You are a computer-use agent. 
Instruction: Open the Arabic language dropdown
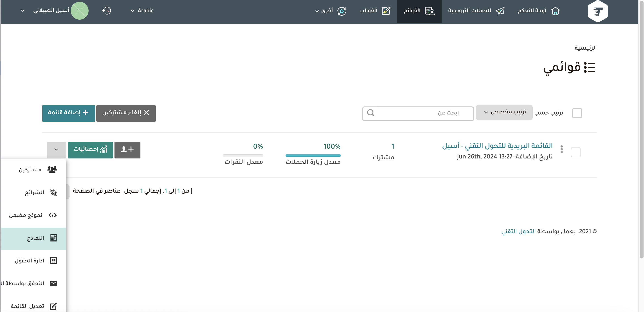coord(142,11)
